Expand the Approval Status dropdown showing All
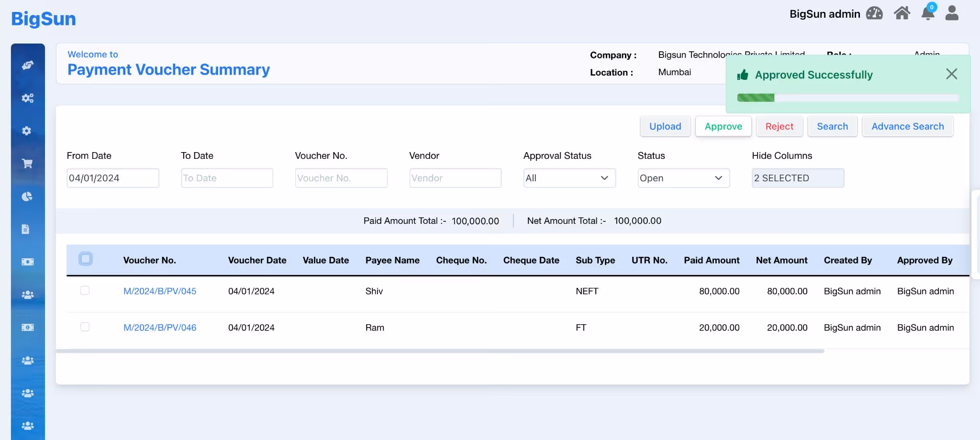 pos(569,178)
